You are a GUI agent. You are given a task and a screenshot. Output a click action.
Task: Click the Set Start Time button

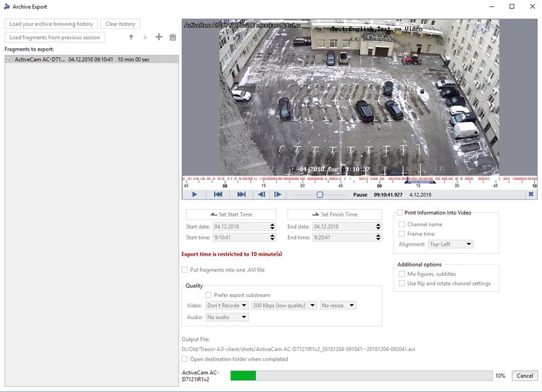(x=231, y=215)
